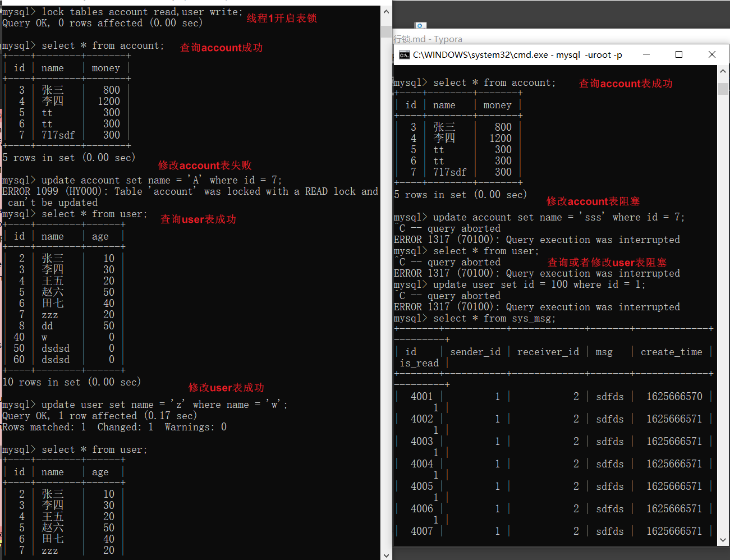Click the 'lock tables account read,user write;' command
The width and height of the screenshot is (730, 560).
pos(142,12)
